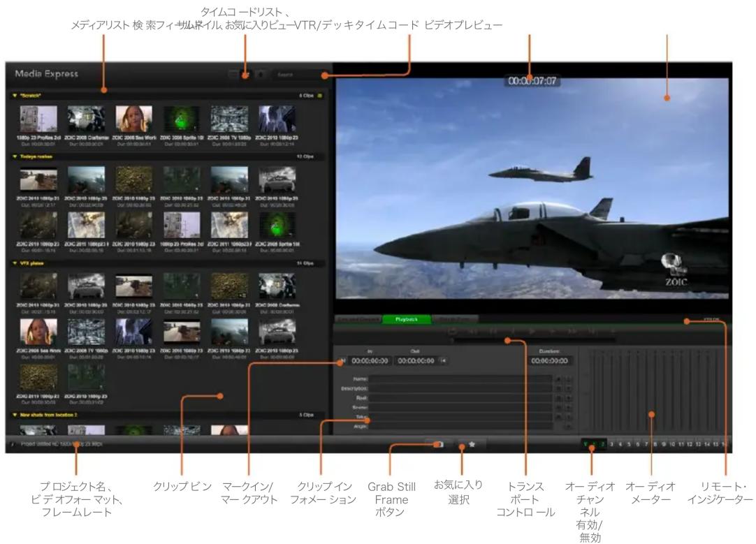The width and height of the screenshot is (756, 544).
Task: Click the Description field
Action: click(x=460, y=389)
